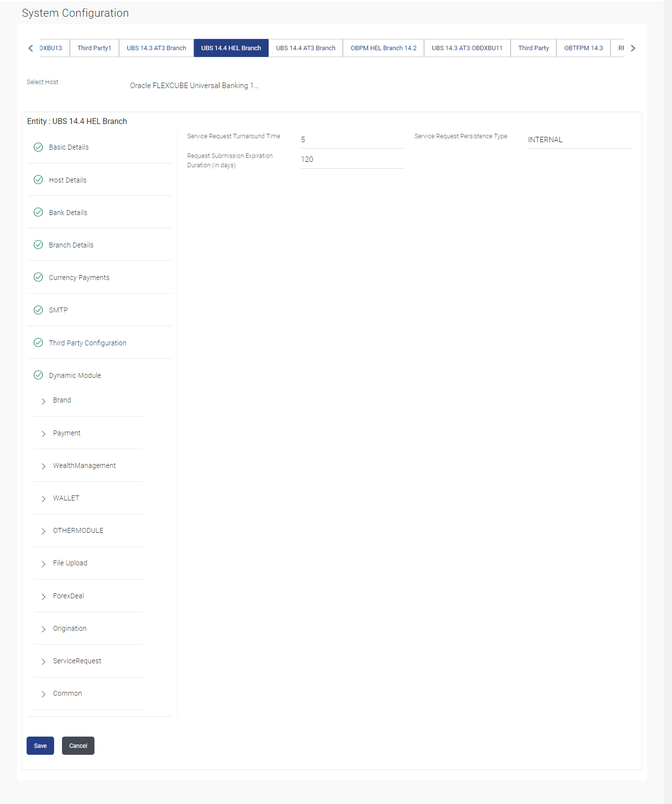The height and width of the screenshot is (804, 672).
Task: Select WealthManagement submodule label
Action: [85, 465]
